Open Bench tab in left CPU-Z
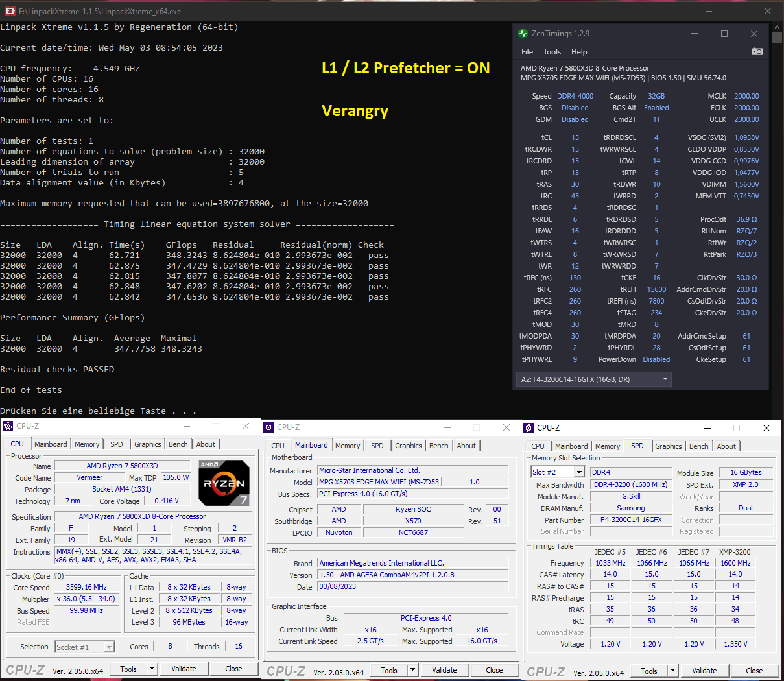 (178, 444)
